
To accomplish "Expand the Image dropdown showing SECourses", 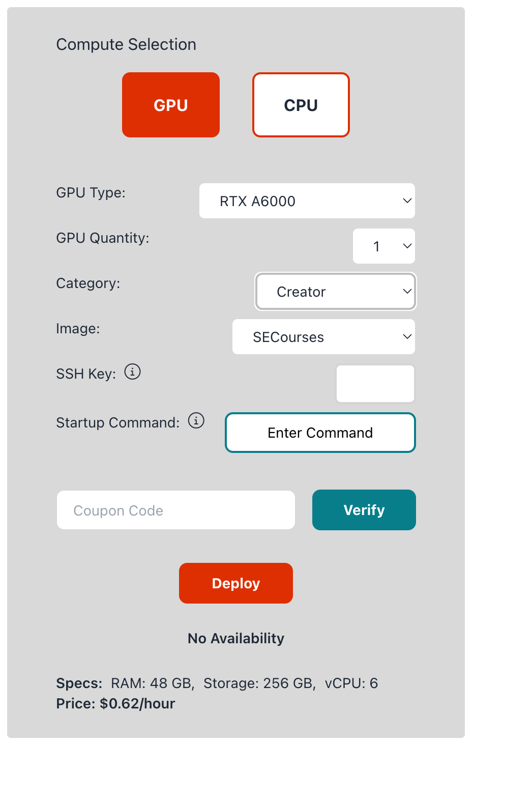I will pos(323,337).
